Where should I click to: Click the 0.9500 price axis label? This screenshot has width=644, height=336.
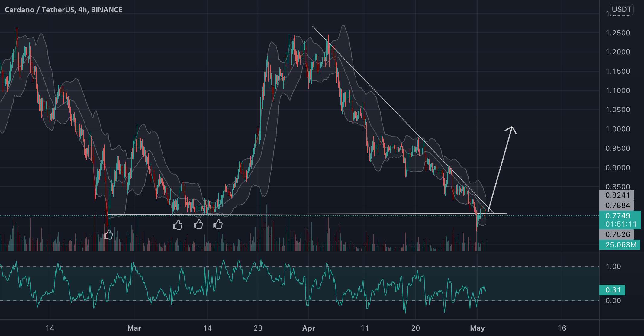(618, 148)
